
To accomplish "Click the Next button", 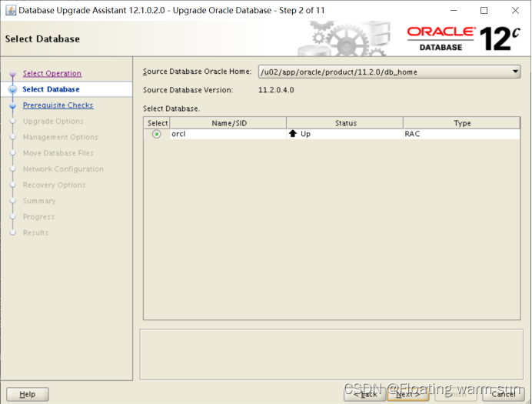I will (407, 394).
